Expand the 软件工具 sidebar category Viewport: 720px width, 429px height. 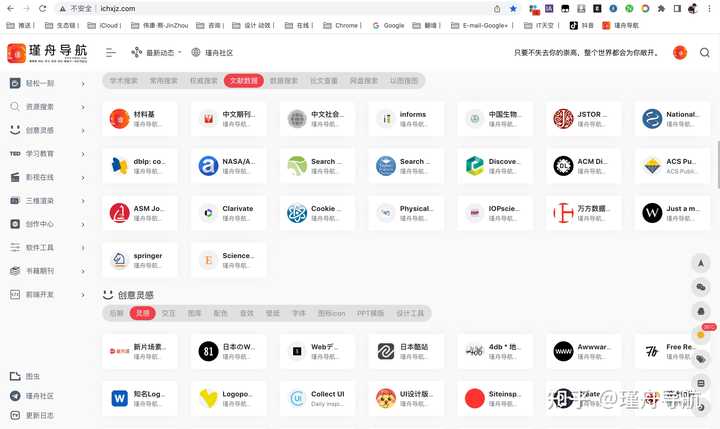48,248
